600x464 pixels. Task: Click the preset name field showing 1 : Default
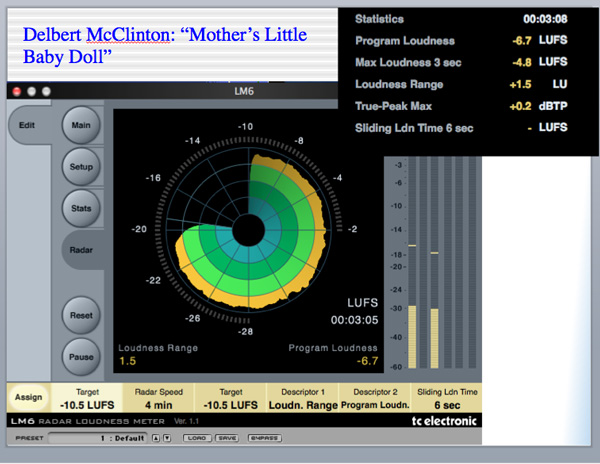point(98,438)
